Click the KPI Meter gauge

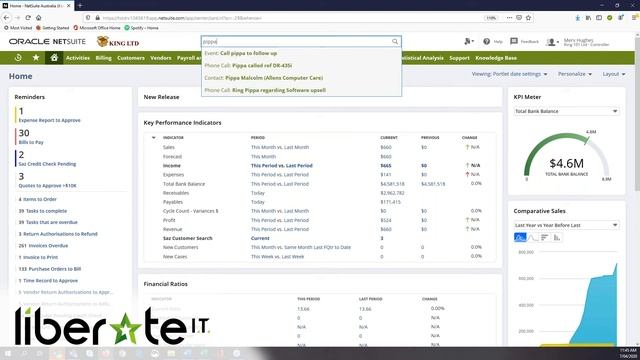click(x=567, y=157)
